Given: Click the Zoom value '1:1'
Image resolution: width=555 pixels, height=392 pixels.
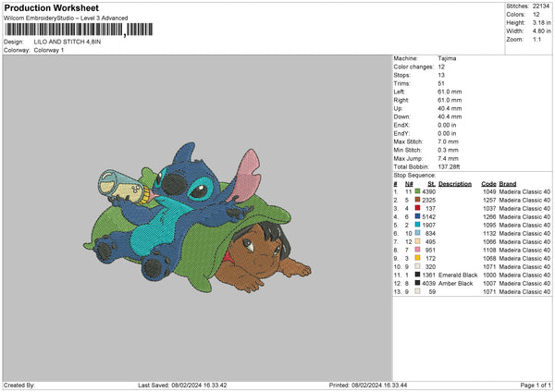Looking at the screenshot, I should coord(536,39).
